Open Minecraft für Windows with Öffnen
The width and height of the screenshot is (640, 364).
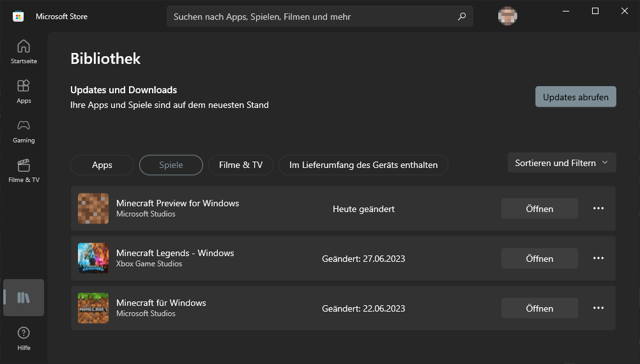[x=539, y=308]
